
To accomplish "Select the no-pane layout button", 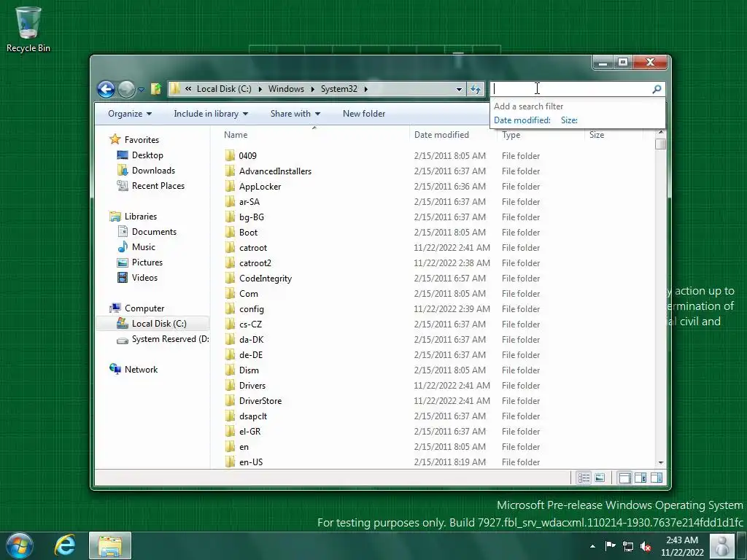I will 624,478.
